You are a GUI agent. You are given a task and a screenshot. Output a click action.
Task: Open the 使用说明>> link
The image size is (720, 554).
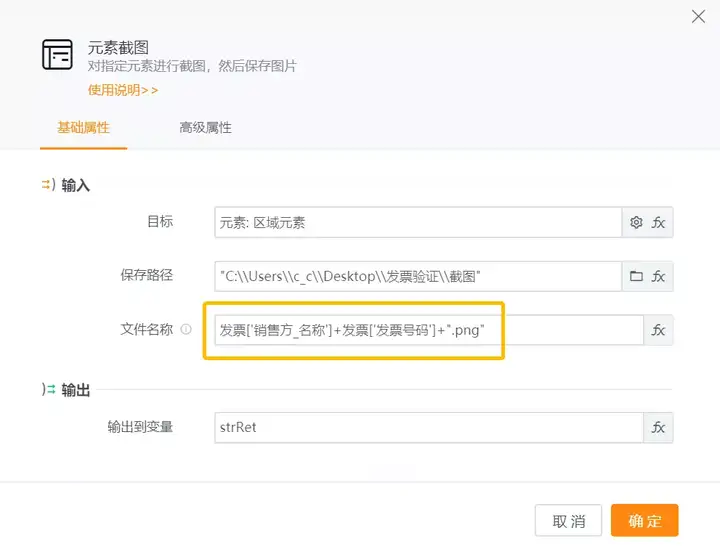coord(123,90)
